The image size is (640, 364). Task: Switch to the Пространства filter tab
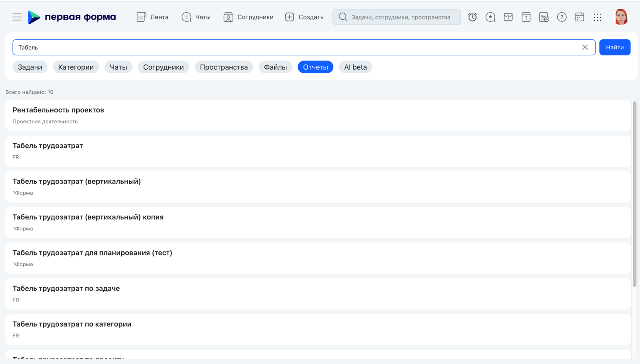tap(224, 67)
